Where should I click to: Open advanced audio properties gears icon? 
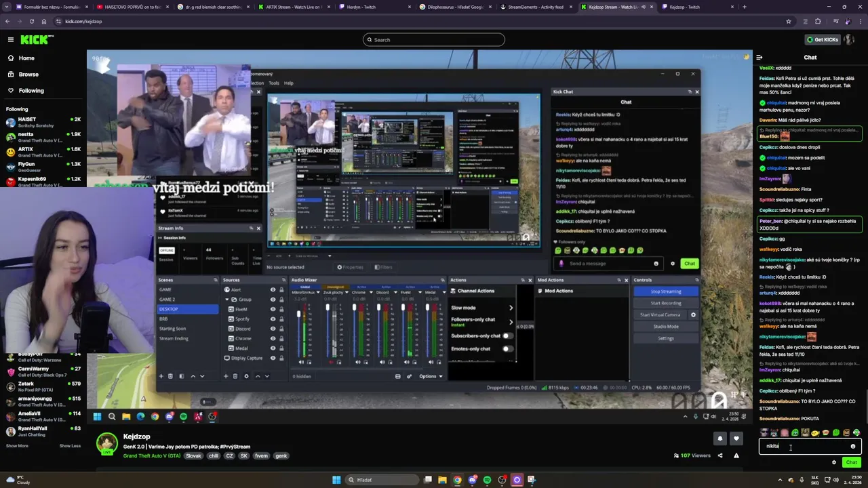coord(409,376)
